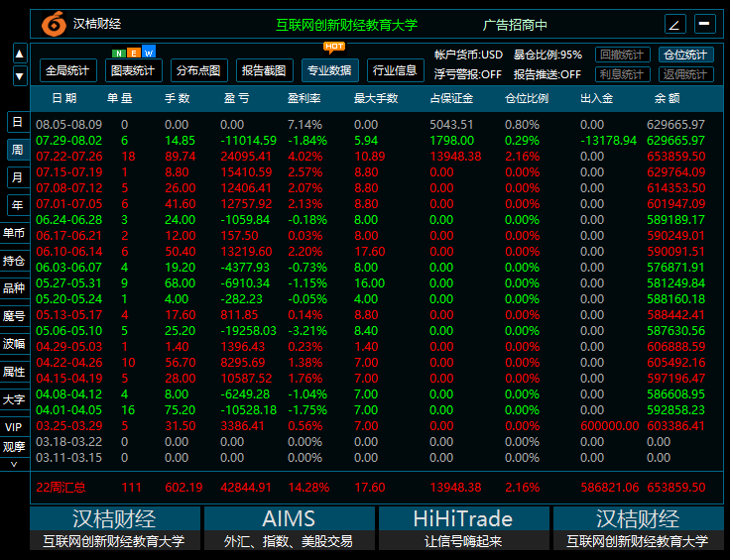Click the diagonal-line resize icon at top right
Image resolution: width=730 pixels, height=560 pixels.
675,24
